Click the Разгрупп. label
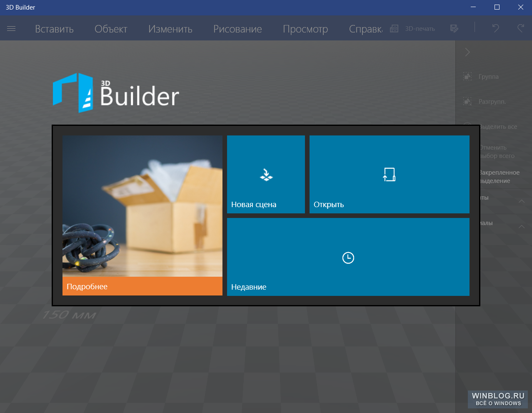 pyautogui.click(x=492, y=102)
